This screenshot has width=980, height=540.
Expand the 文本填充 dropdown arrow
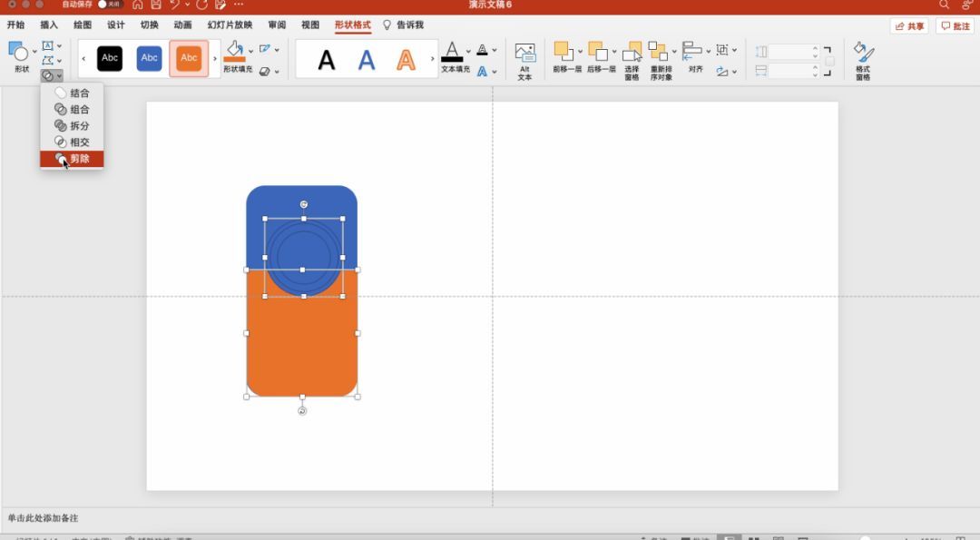[x=468, y=52]
